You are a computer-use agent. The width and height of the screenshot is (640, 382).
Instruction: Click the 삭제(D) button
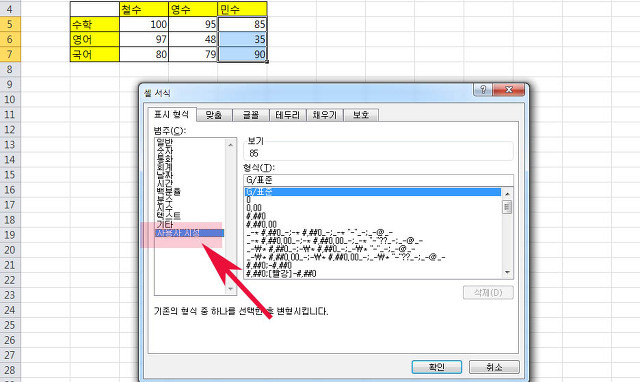coord(488,293)
